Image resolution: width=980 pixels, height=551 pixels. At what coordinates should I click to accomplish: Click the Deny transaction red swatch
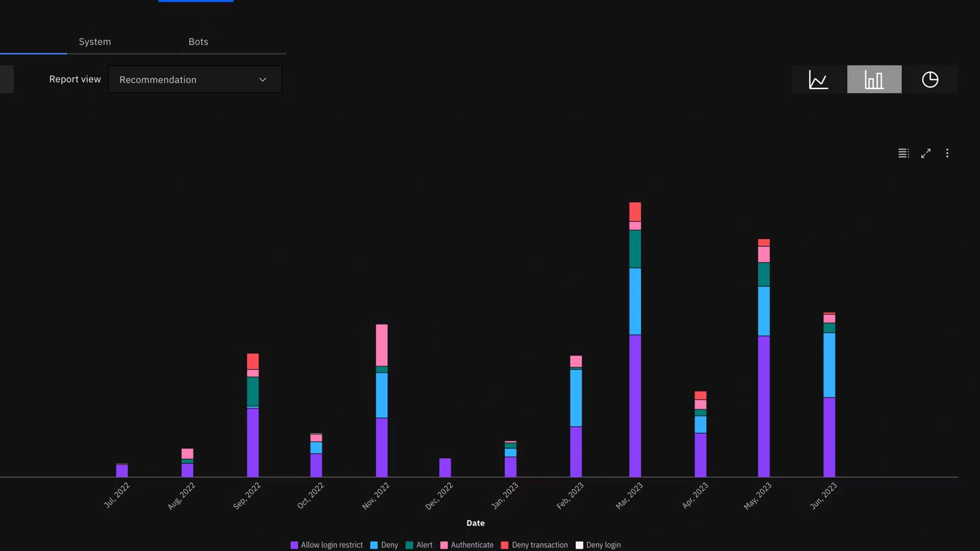point(504,545)
